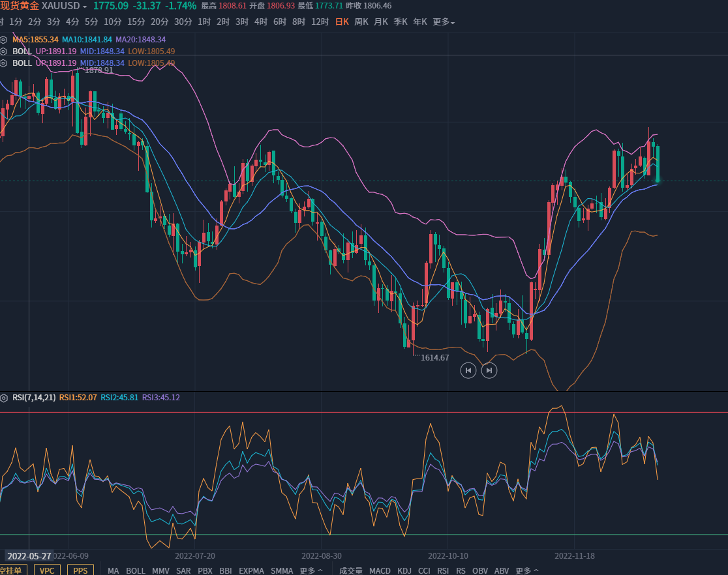Select the 4时 timeframe
Image resolution: width=728 pixels, height=575 pixels.
pyautogui.click(x=261, y=22)
